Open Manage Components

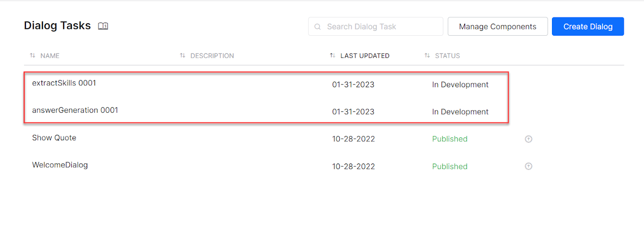(497, 27)
